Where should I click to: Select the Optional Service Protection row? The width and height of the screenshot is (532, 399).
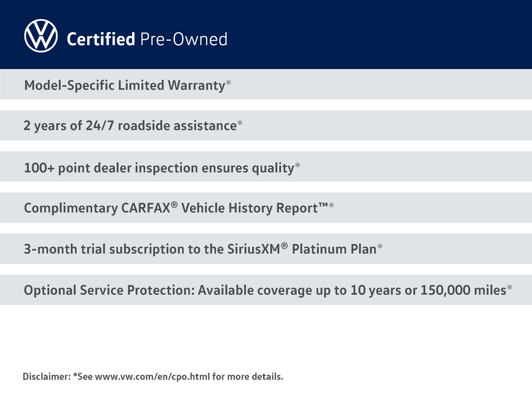[265, 290]
